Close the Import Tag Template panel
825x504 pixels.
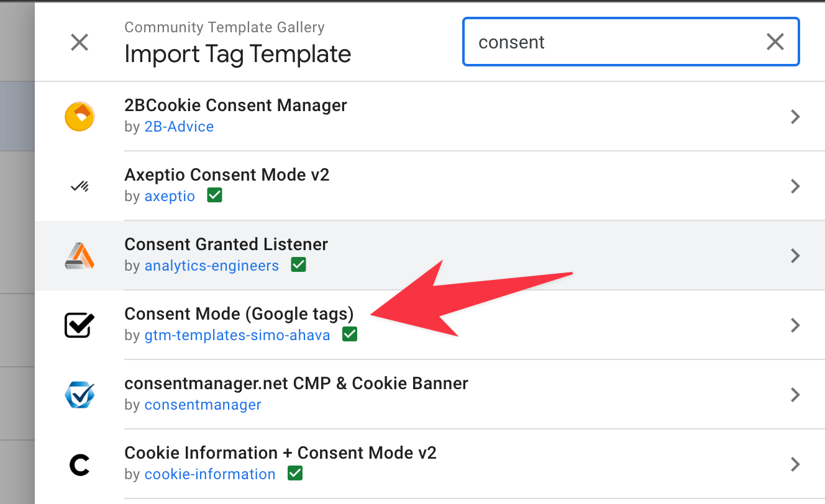[80, 42]
